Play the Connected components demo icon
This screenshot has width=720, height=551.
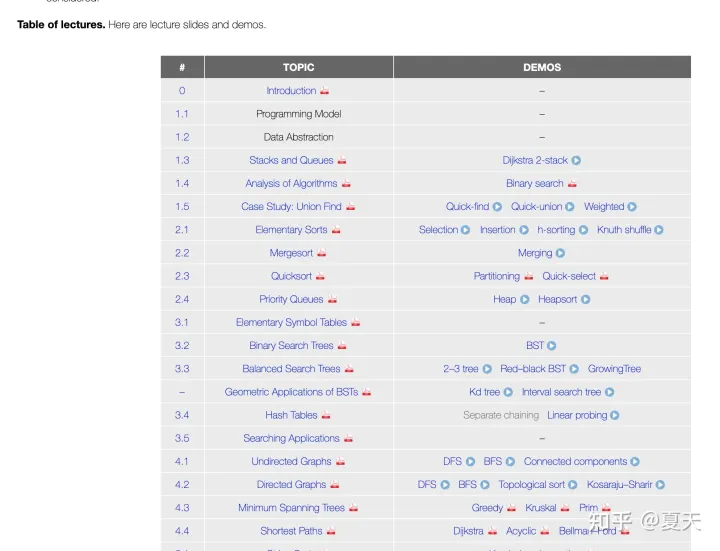[x=635, y=461]
